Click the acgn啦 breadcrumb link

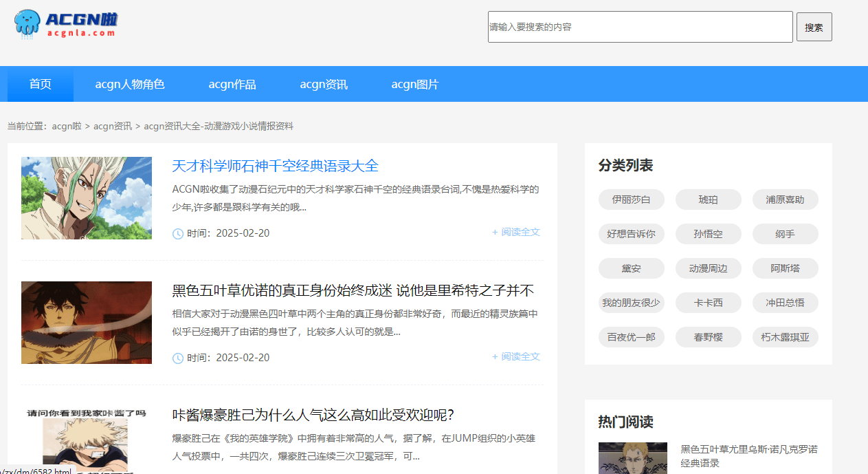[x=67, y=126]
